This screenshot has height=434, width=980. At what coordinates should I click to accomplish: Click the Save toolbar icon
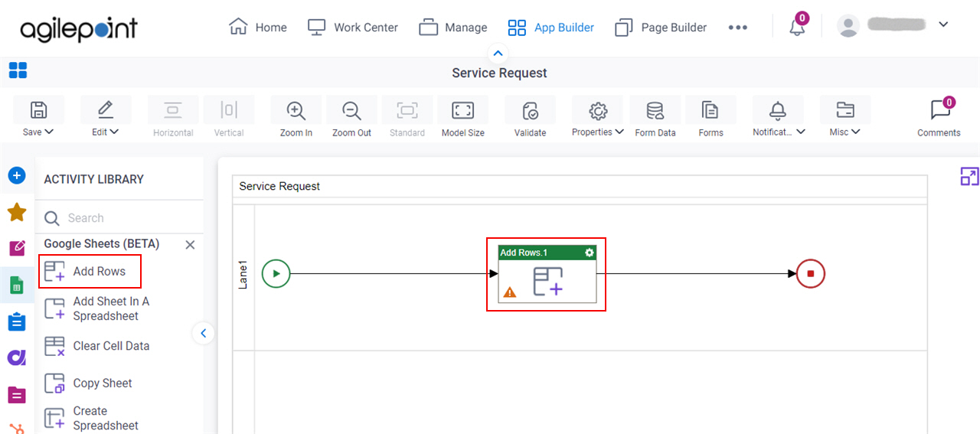[x=38, y=111]
